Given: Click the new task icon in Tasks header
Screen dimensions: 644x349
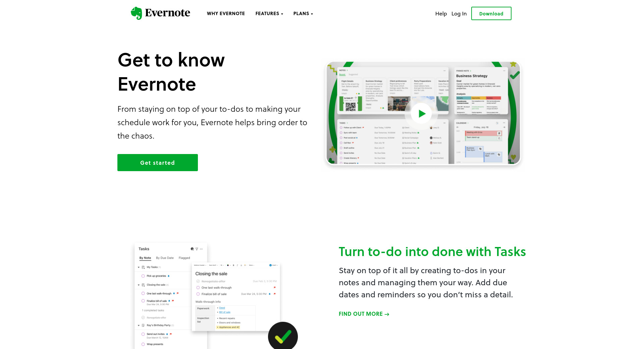Looking at the screenshot, I should tap(192, 249).
